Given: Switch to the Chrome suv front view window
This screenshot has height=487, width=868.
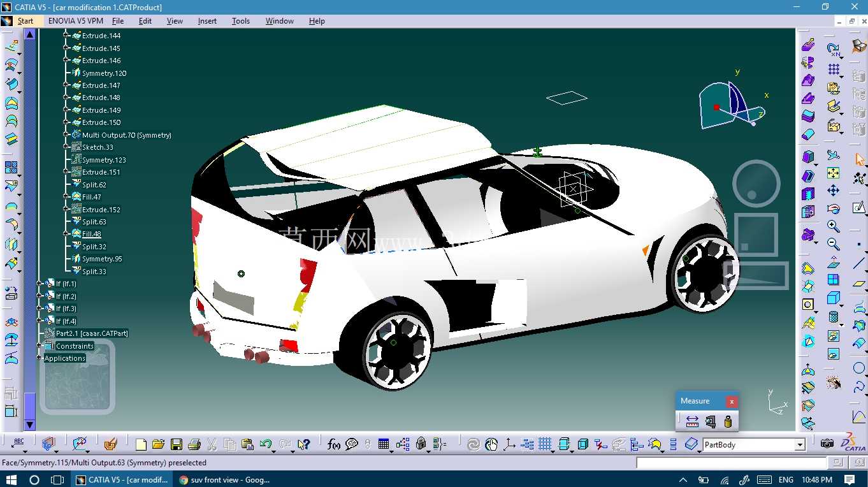Looking at the screenshot, I should 224,479.
